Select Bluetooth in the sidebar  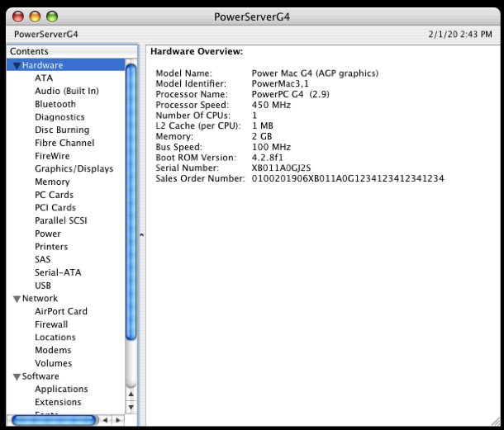pos(55,104)
